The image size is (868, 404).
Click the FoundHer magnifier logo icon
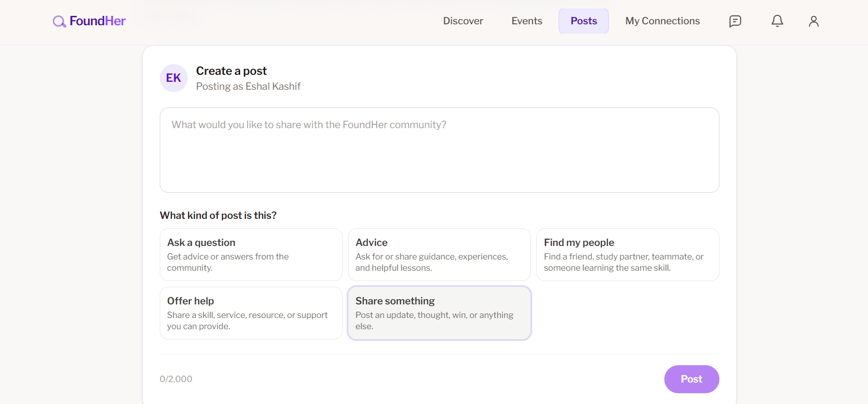click(59, 22)
